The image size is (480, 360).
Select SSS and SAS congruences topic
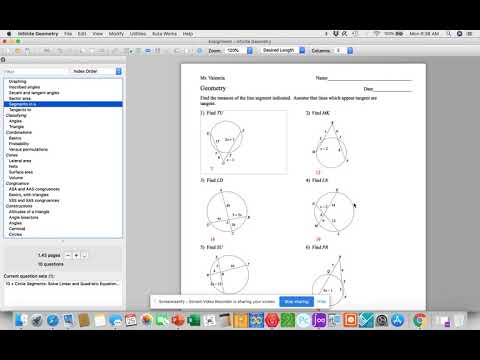pyautogui.click(x=34, y=200)
